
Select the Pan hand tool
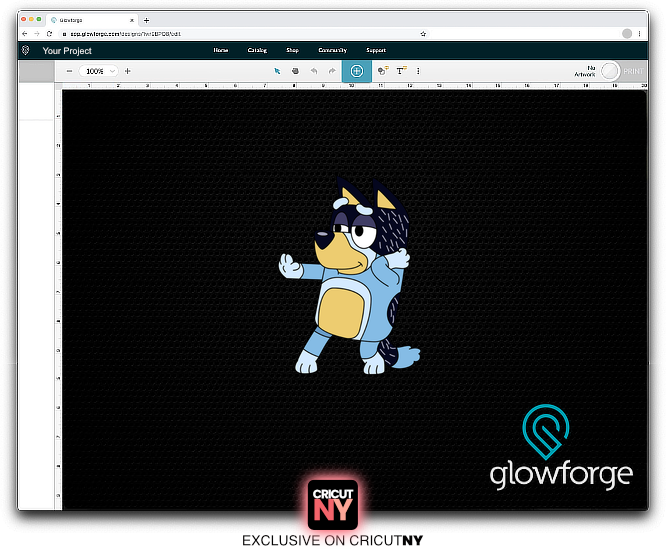(x=295, y=71)
